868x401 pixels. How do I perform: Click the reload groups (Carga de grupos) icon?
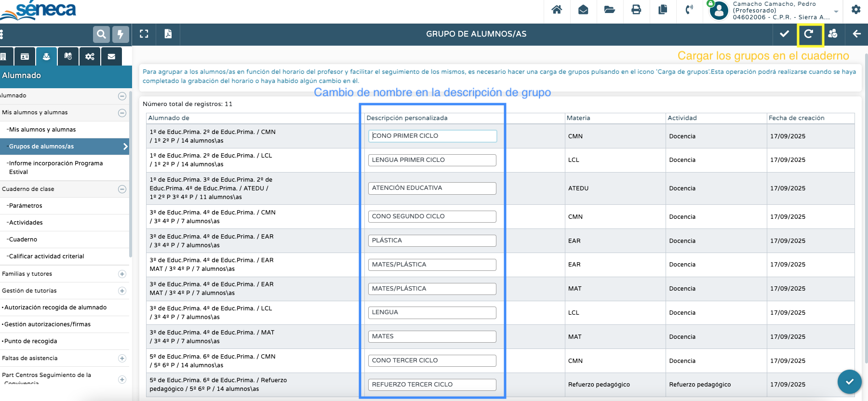809,34
